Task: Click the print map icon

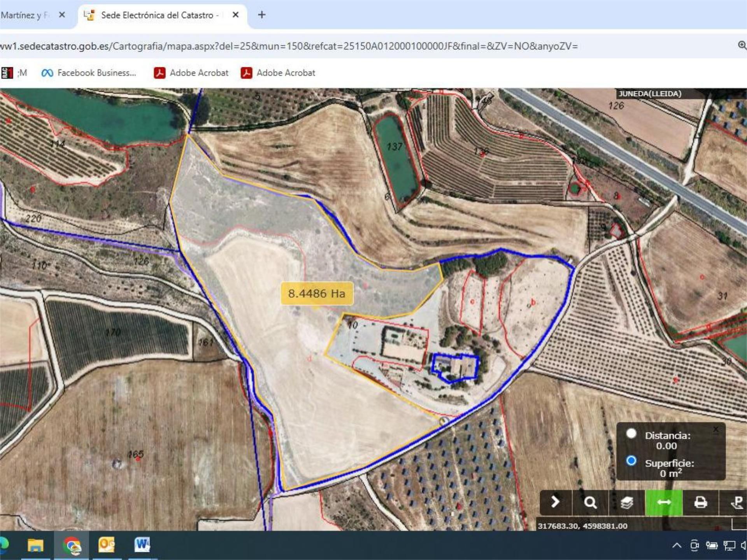Action: (x=700, y=502)
